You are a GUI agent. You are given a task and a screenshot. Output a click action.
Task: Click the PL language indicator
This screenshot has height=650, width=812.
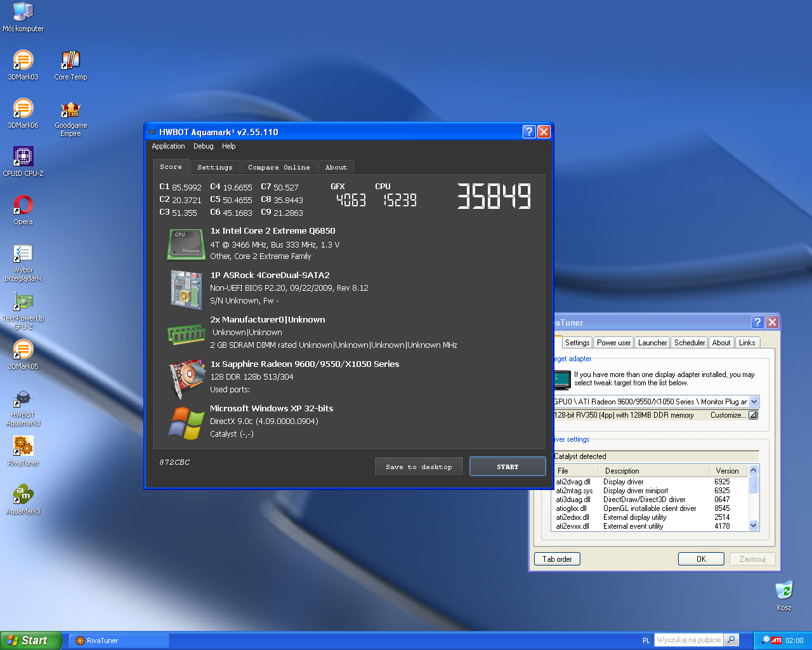[646, 640]
